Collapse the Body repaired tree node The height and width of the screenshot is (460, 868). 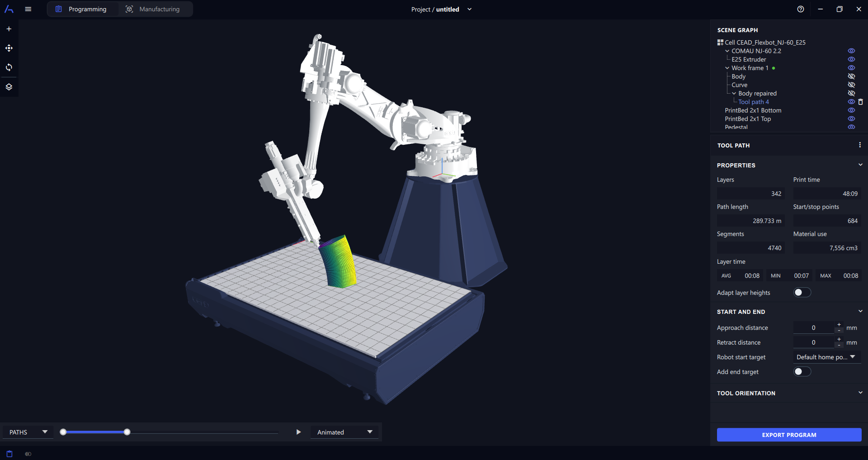(734, 94)
